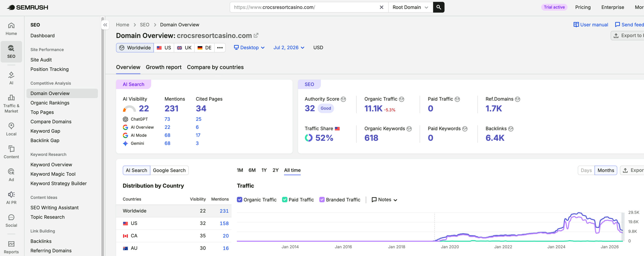This screenshot has height=256, width=644.
Task: Click the magnifier search button
Action: pyautogui.click(x=439, y=7)
